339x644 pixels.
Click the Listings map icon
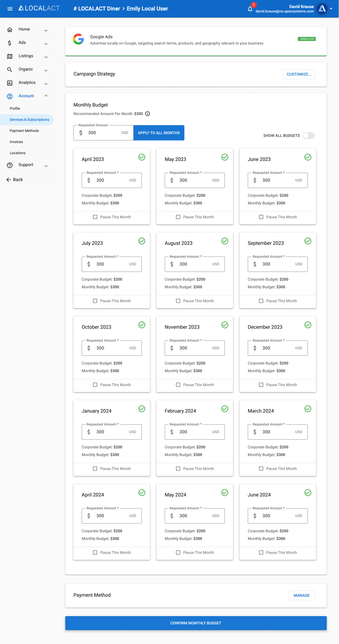pyautogui.click(x=10, y=56)
